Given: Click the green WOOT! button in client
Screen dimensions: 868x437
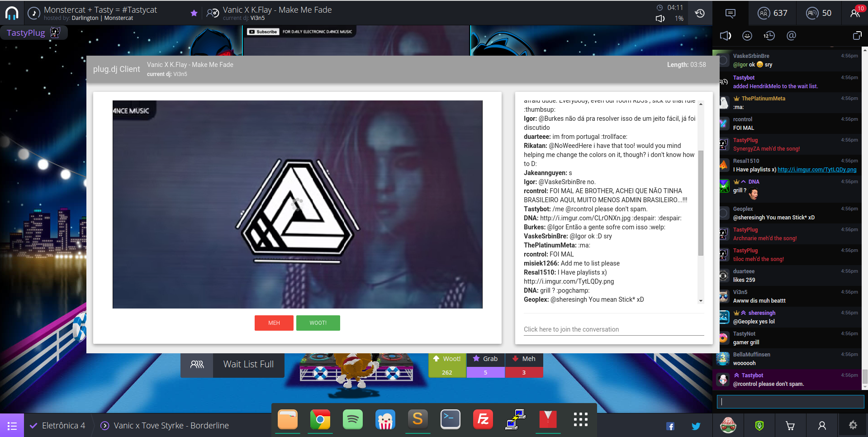Looking at the screenshot, I should [318, 323].
